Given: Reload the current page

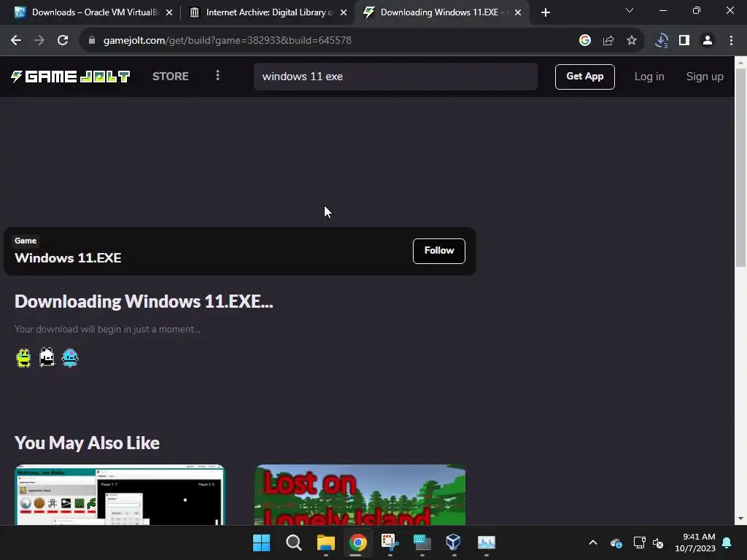Looking at the screenshot, I should (63, 41).
